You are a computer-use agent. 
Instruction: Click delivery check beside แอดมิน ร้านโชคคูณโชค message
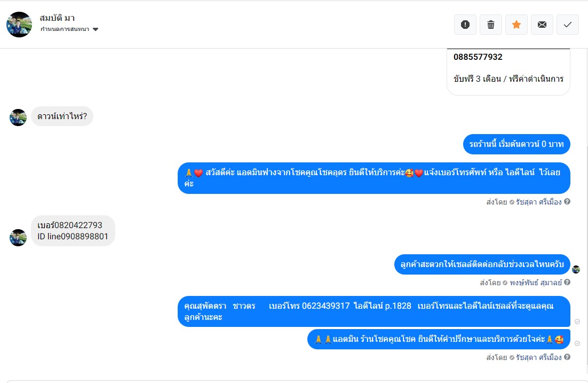tap(577, 343)
